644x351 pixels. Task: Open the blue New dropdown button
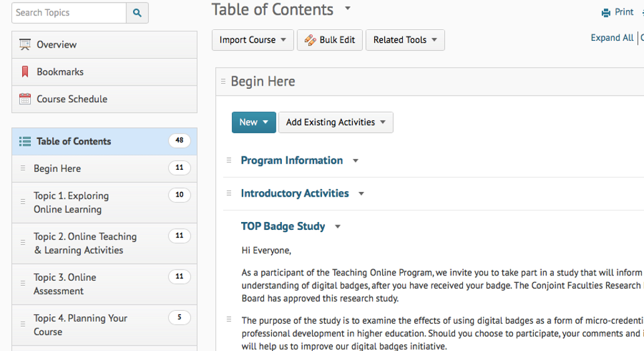tap(253, 122)
